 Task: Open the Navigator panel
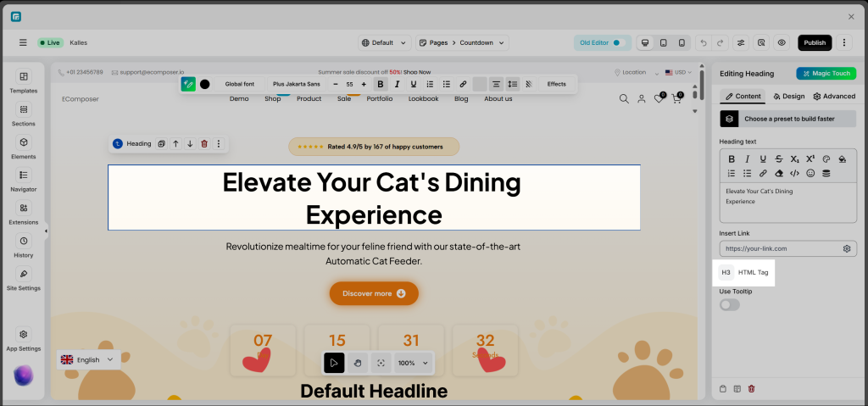24,180
